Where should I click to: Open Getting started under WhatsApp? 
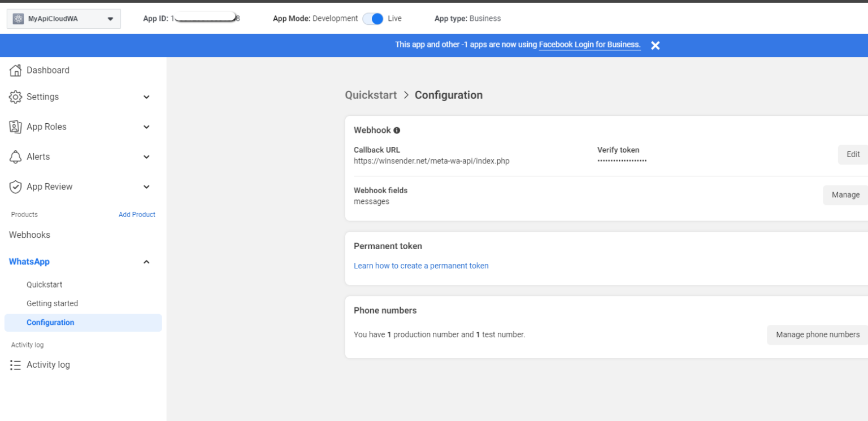tap(52, 303)
